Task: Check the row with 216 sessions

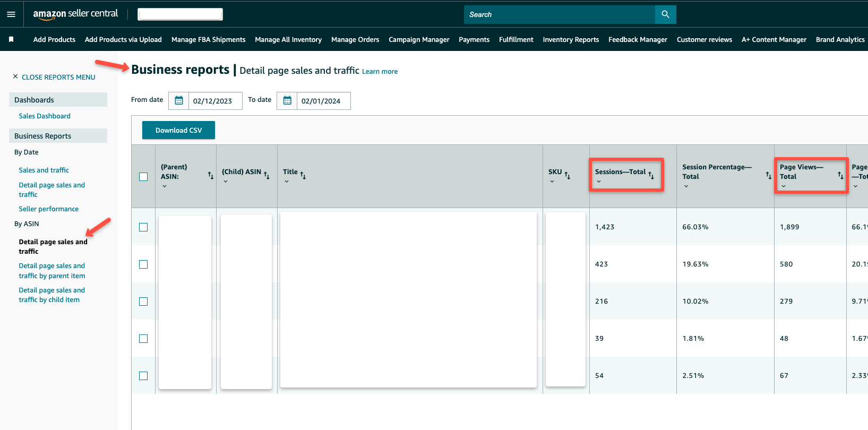Action: [x=143, y=302]
